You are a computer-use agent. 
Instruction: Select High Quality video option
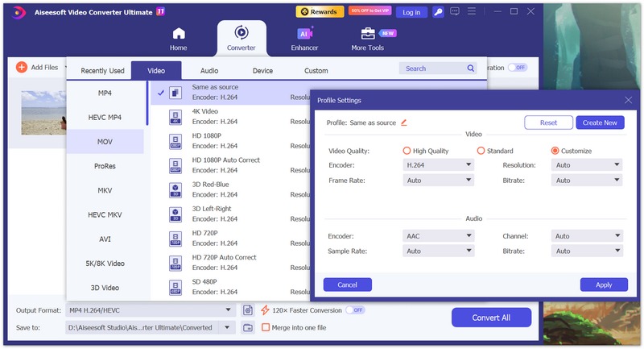point(407,151)
